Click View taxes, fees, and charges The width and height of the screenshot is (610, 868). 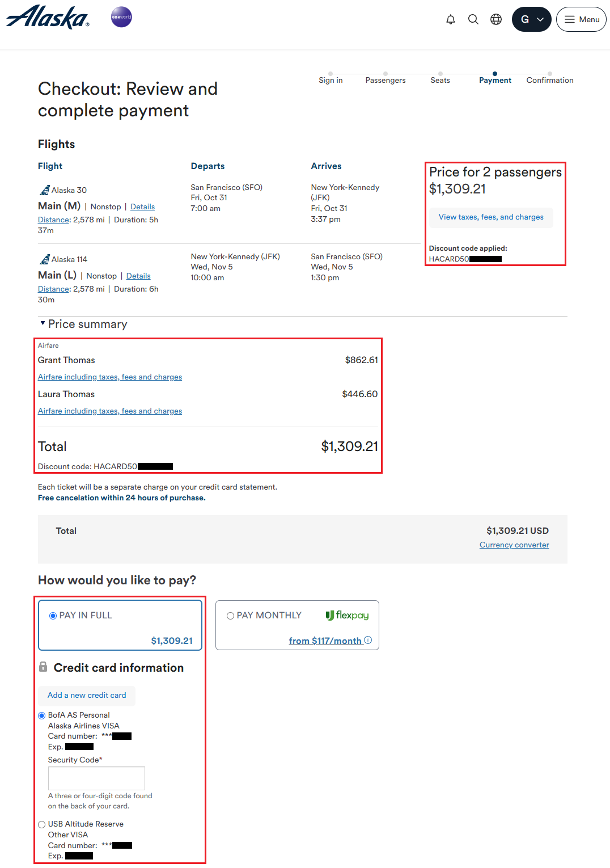tap(491, 217)
